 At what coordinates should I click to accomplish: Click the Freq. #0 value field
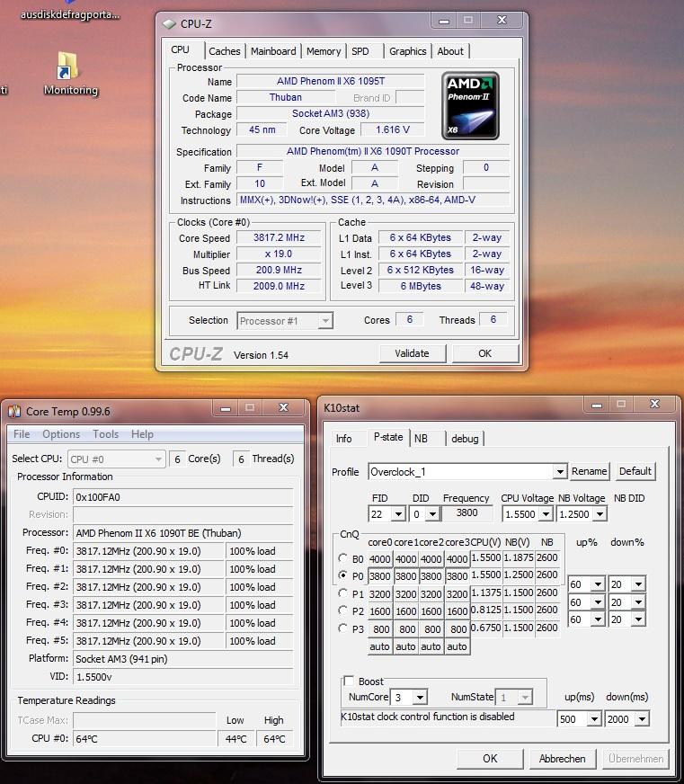[149, 551]
